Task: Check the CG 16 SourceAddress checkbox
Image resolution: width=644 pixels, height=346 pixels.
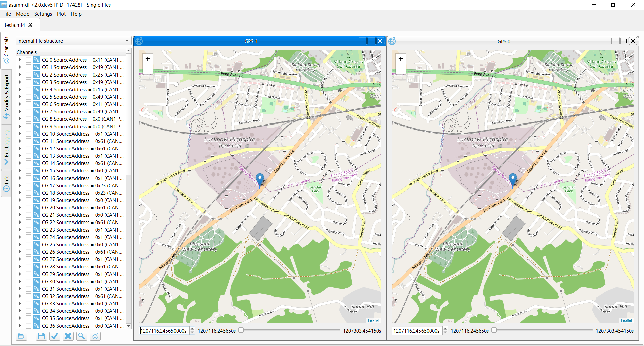Action: pyautogui.click(x=28, y=178)
